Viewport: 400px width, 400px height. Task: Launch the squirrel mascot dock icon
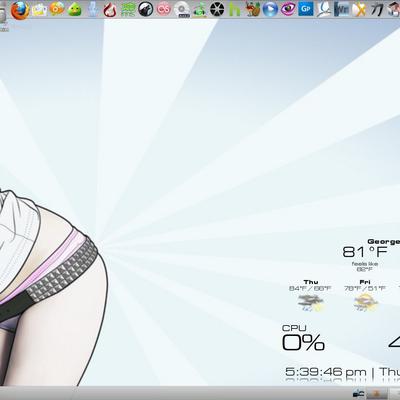pos(253,9)
